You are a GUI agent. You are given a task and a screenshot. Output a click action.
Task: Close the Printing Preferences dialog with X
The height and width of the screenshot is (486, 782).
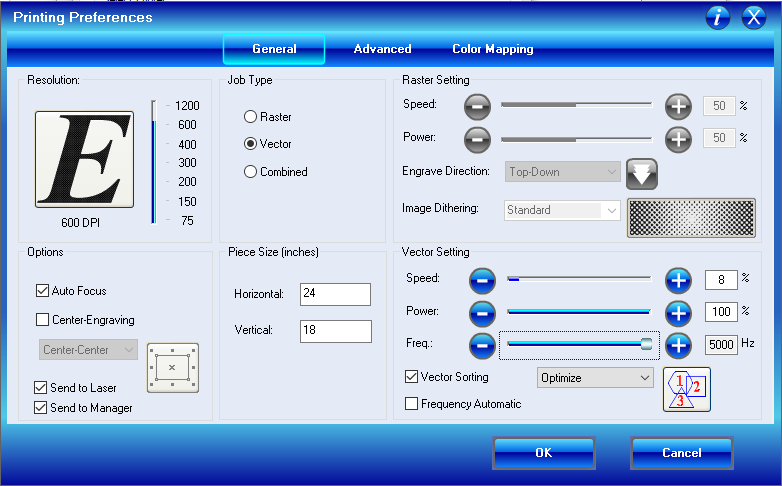(x=754, y=18)
